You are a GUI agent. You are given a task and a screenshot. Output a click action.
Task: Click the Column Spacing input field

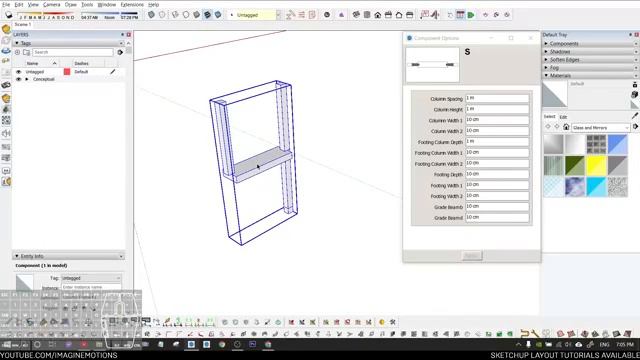pyautogui.click(x=497, y=98)
